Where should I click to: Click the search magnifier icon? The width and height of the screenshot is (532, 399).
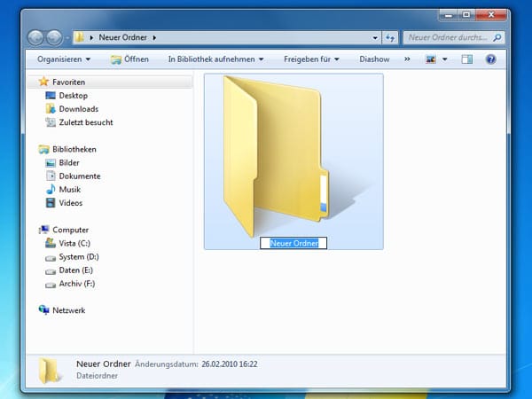coord(499,38)
